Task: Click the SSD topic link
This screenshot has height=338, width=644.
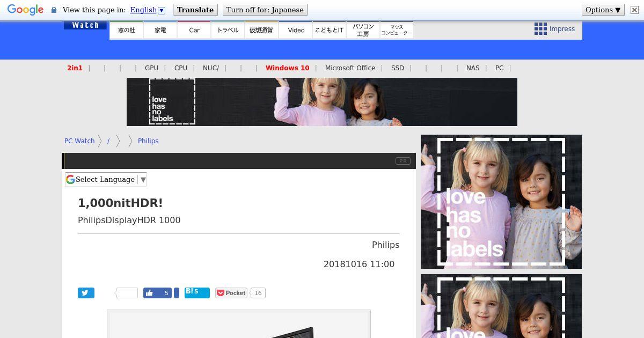Action: coord(398,68)
